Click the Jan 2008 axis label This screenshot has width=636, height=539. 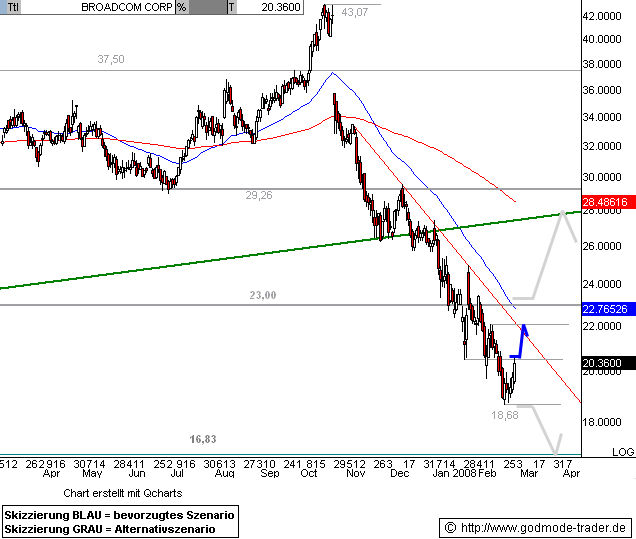[x=454, y=473]
